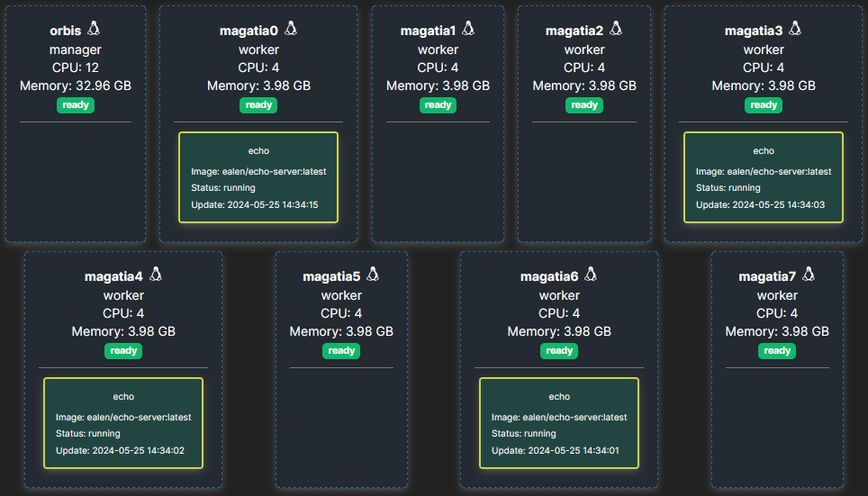
Task: Open the echo task card on magatia0
Action: pyautogui.click(x=258, y=177)
